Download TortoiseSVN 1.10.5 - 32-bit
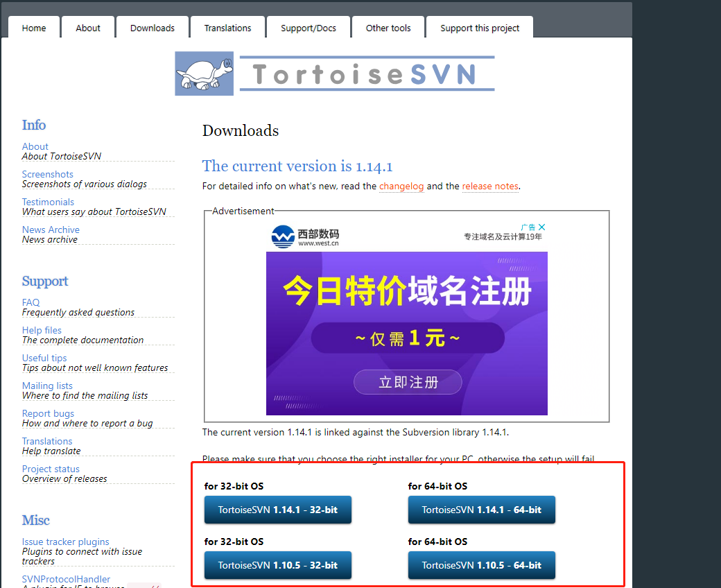721x588 pixels. 278,565
